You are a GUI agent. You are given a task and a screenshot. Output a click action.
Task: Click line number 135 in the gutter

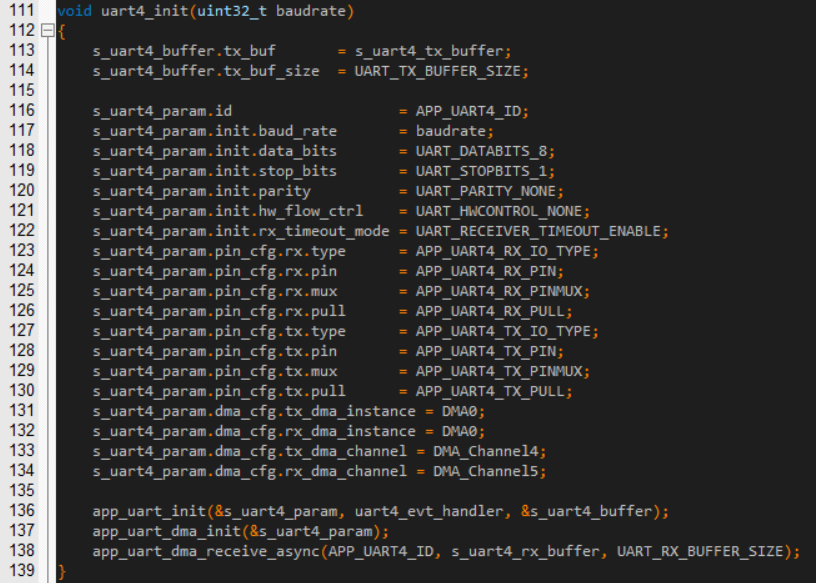pos(19,491)
